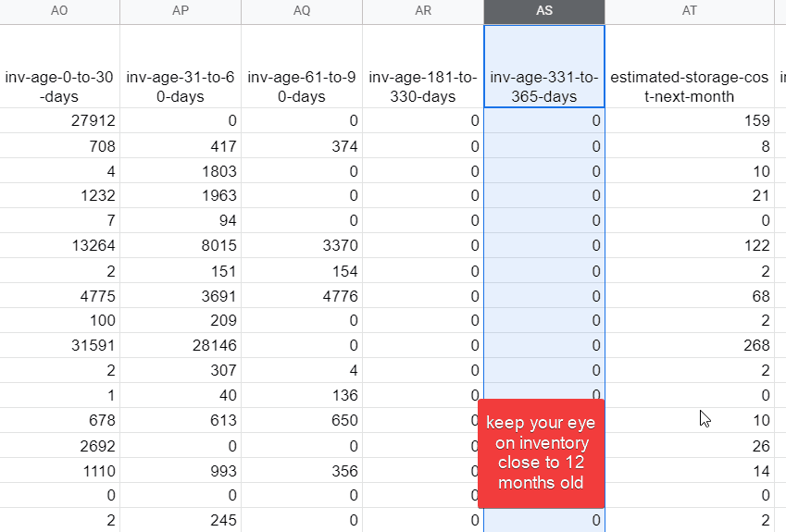Select column AO header
Image resolution: width=786 pixels, height=532 pixels.
59,12
